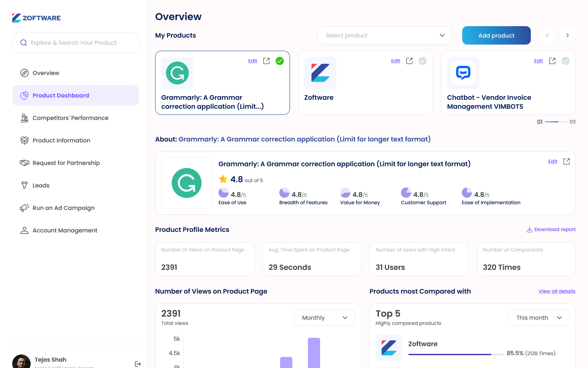
Task: Click the '2391 Total views' figure
Action: (x=175, y=317)
